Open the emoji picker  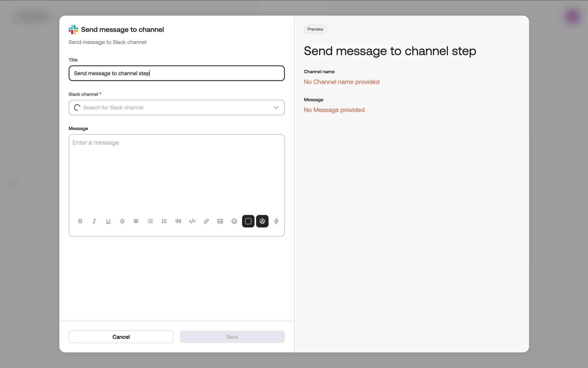(x=234, y=221)
